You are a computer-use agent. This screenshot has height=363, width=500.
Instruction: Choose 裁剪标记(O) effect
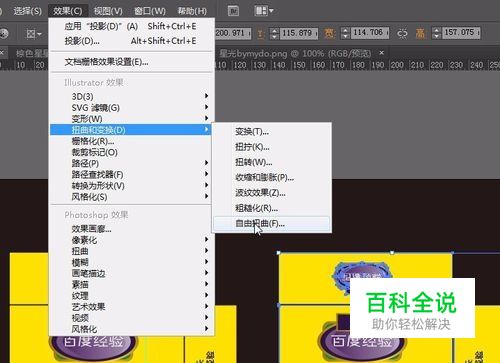[x=131, y=152]
